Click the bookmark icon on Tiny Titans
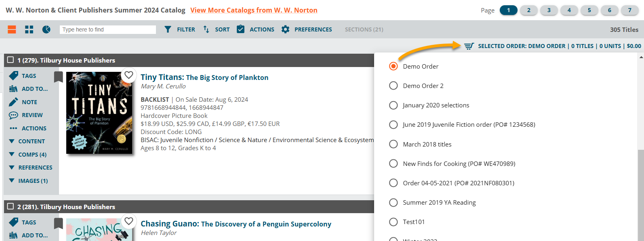Viewport: 644px width, 241px height. [x=59, y=76]
